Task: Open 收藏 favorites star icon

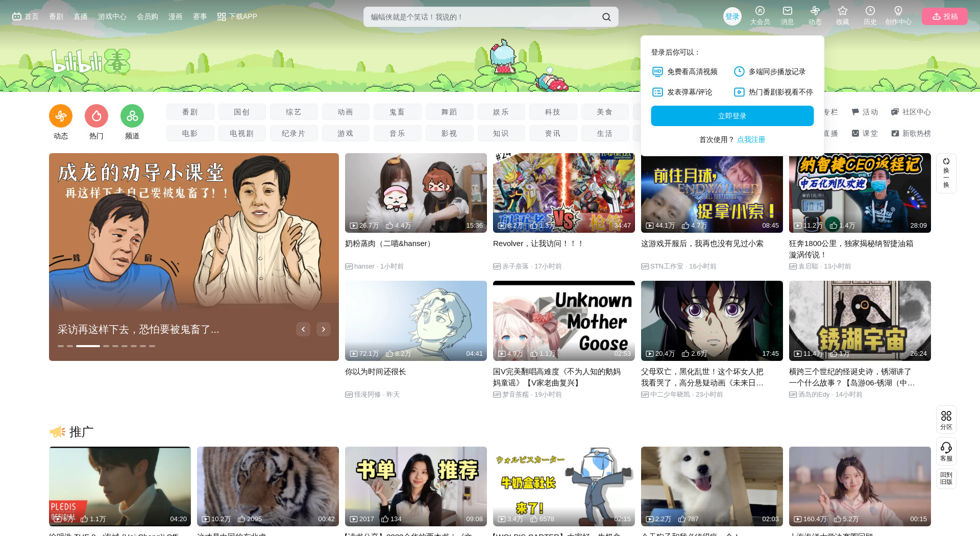Action: coord(842,16)
